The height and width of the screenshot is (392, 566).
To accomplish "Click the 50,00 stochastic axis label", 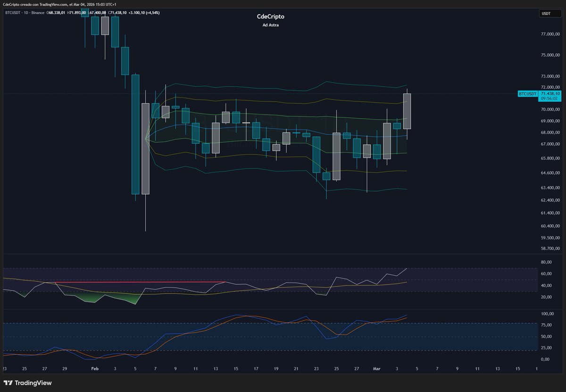I will tap(546, 336).
